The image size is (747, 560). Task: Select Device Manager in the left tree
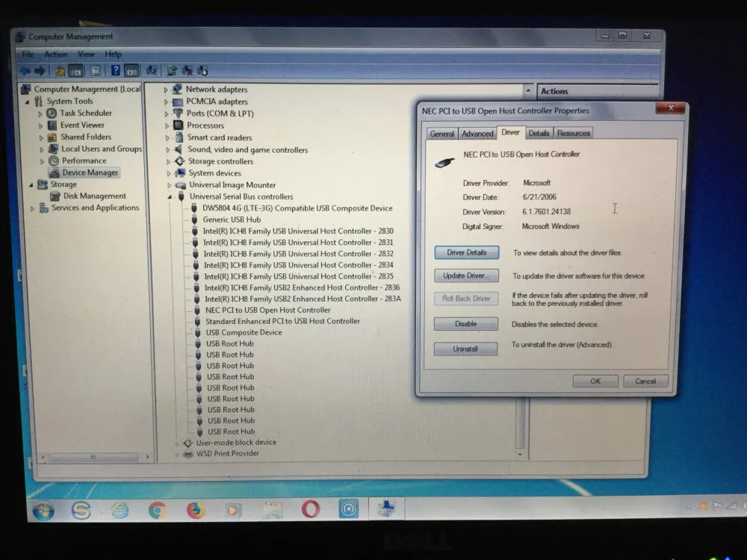[x=90, y=172]
